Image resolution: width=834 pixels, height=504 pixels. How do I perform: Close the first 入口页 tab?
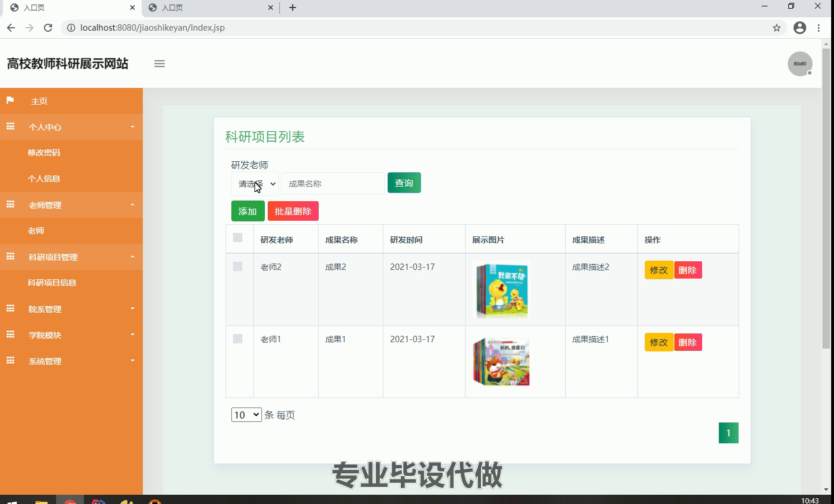coord(132,8)
